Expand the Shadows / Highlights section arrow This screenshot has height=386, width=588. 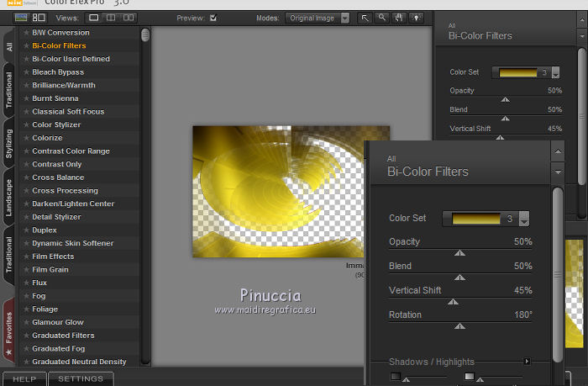coord(527,362)
